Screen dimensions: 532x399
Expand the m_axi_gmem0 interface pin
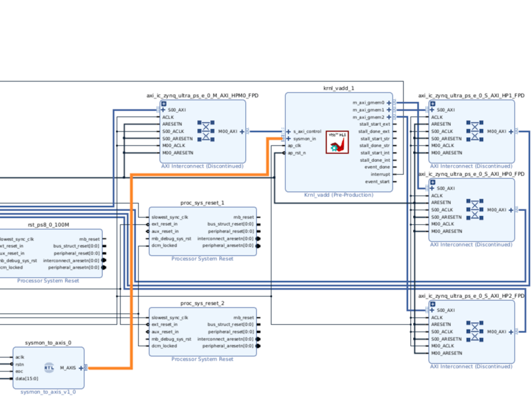pyautogui.click(x=389, y=103)
